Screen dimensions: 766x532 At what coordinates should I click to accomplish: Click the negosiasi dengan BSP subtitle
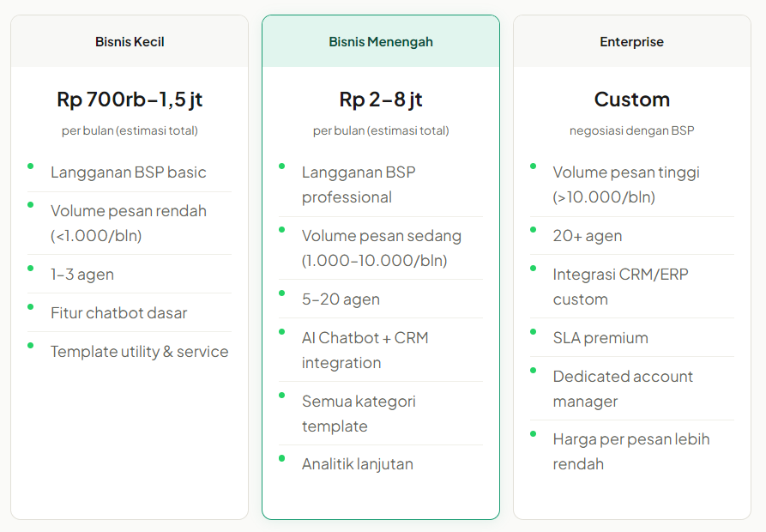631,131
